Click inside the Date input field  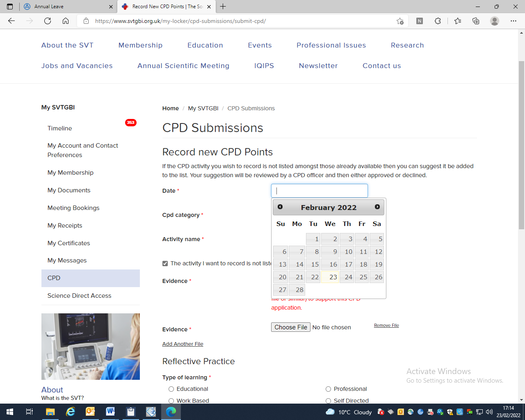[x=319, y=191]
